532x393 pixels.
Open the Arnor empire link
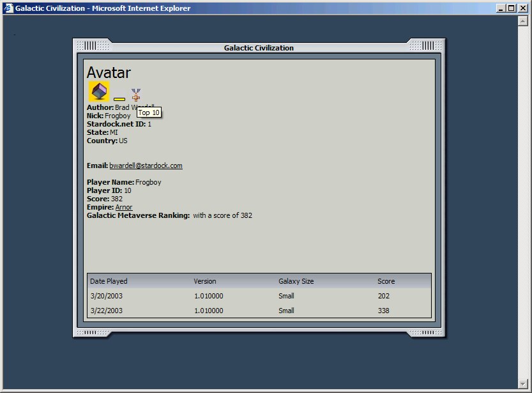coord(124,207)
